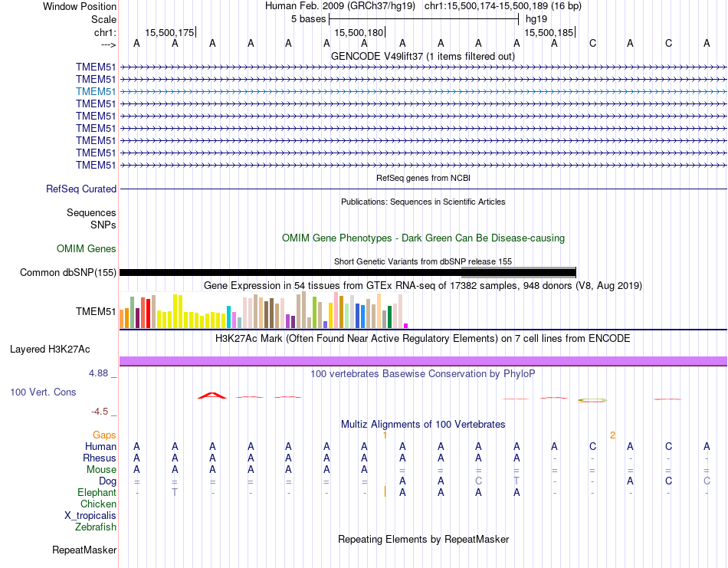This screenshot has width=728, height=568.
Task: Click the Gene Expression in 54 tissues title
Action: click(x=423, y=286)
